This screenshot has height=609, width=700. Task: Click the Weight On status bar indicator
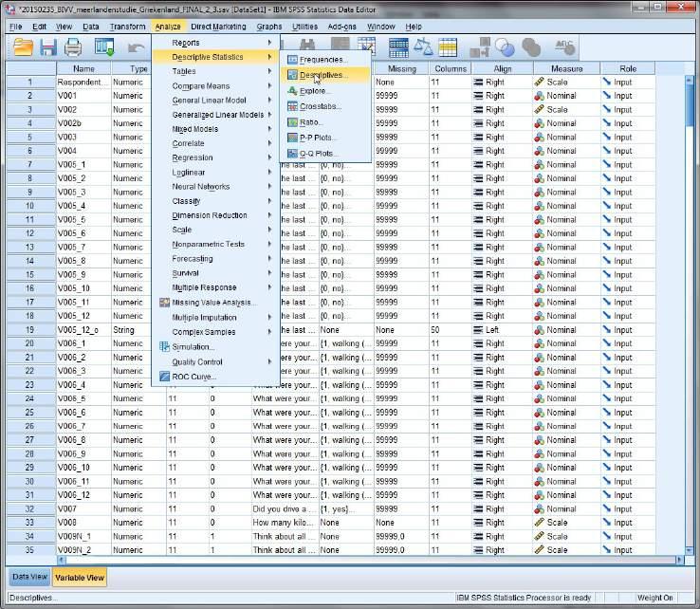click(654, 598)
